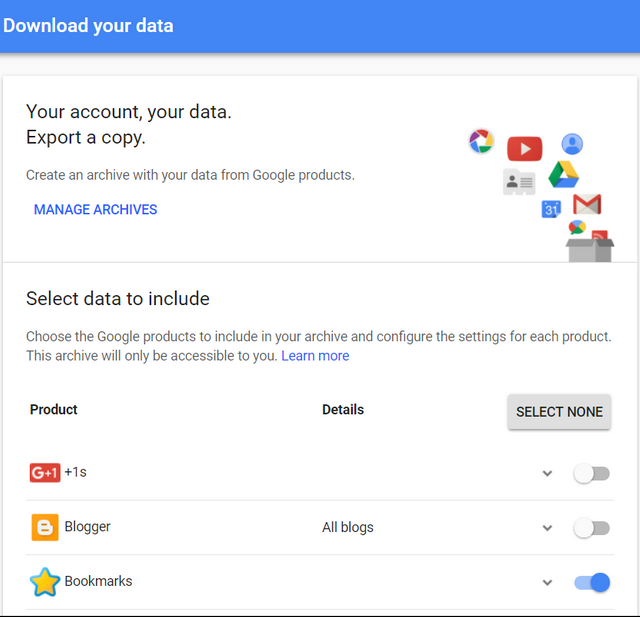Screen dimensions: 640x617
Task: Turn on the Blogger export toggle
Action: click(x=591, y=528)
